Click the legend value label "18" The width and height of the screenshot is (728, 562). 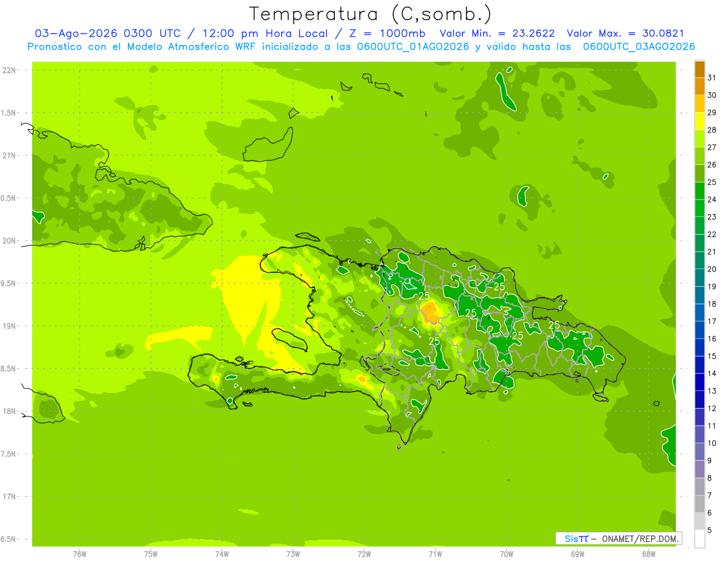click(712, 304)
